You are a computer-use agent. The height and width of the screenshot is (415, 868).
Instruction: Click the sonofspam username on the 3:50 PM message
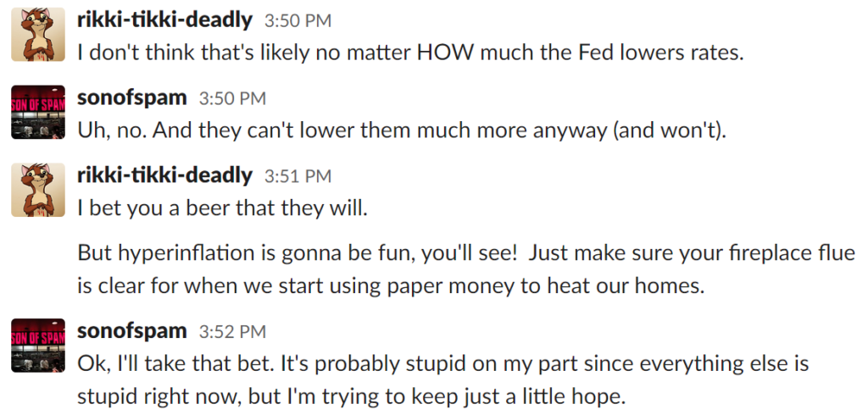[x=131, y=97]
